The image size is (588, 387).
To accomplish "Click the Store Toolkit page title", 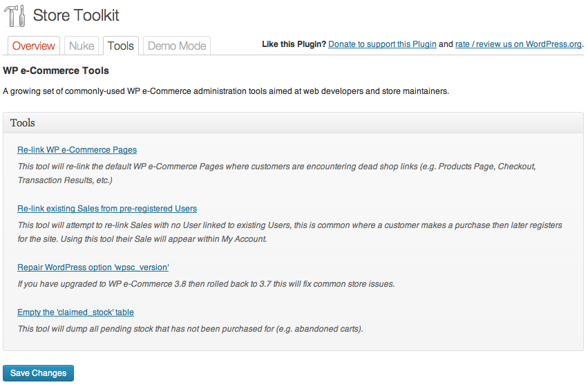I will (76, 15).
